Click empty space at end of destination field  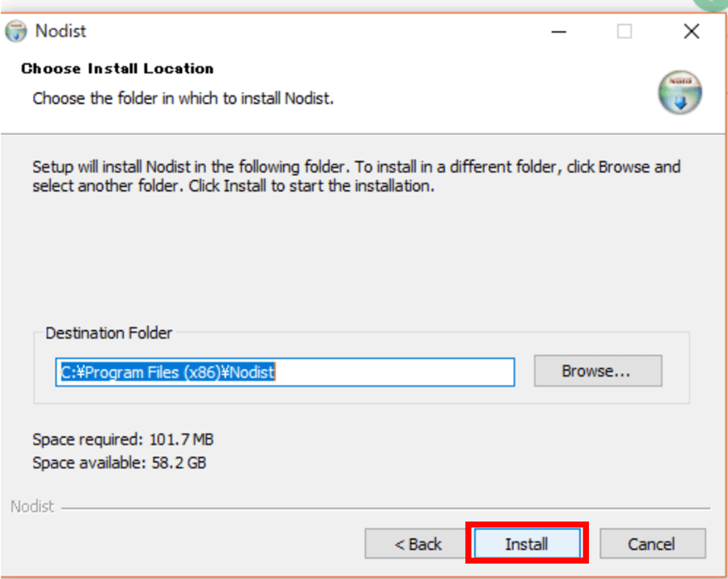click(395, 372)
